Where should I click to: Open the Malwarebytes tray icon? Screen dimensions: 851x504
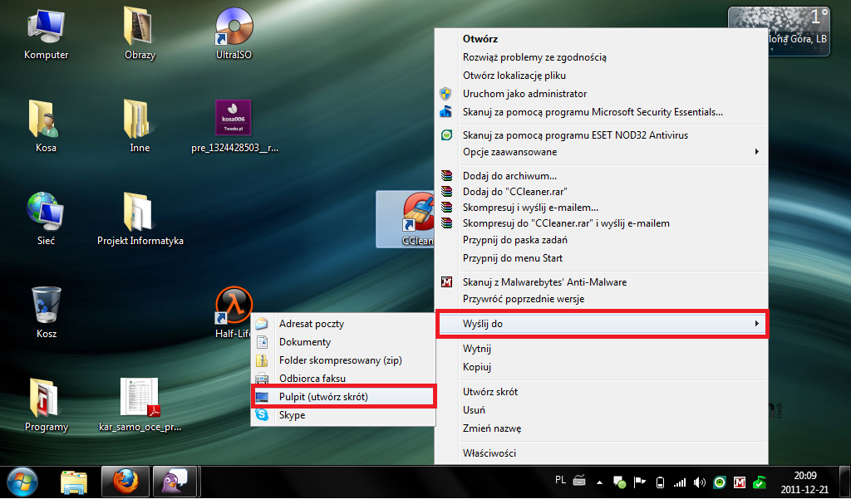pyautogui.click(x=739, y=482)
